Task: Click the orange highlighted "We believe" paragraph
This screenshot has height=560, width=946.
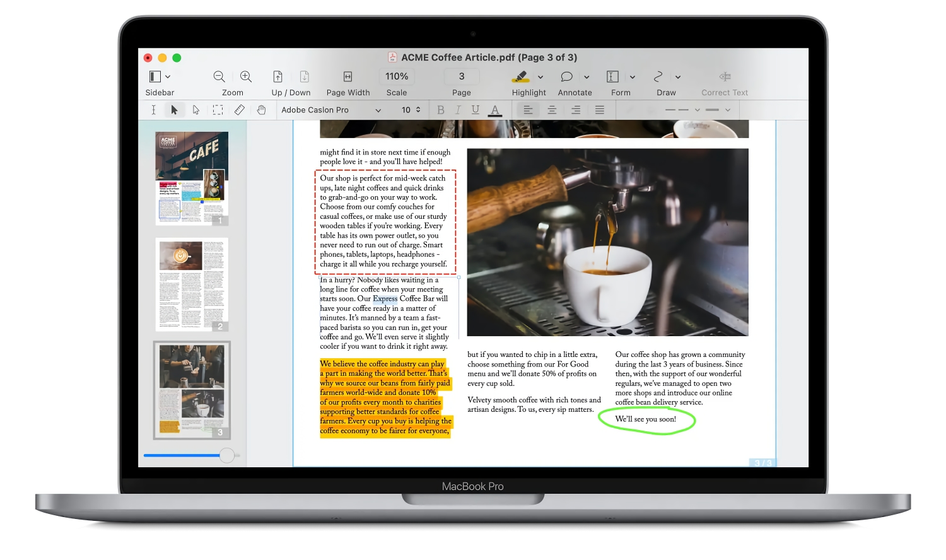Action: coord(385,397)
